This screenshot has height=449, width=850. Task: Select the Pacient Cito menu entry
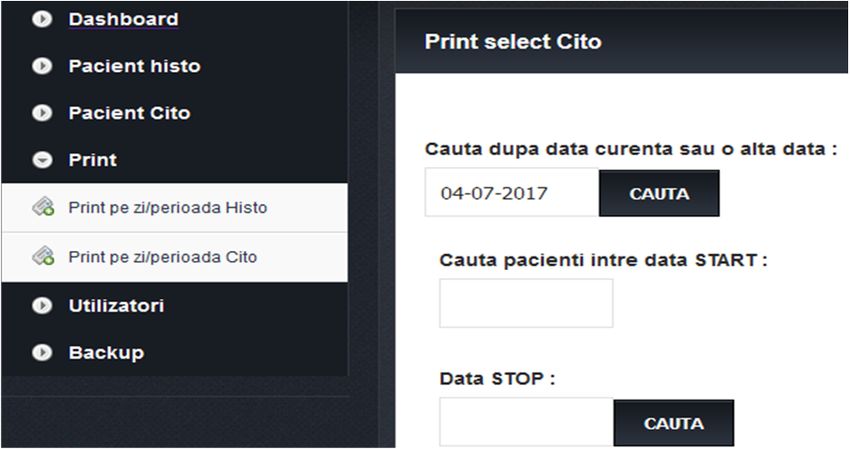130,113
